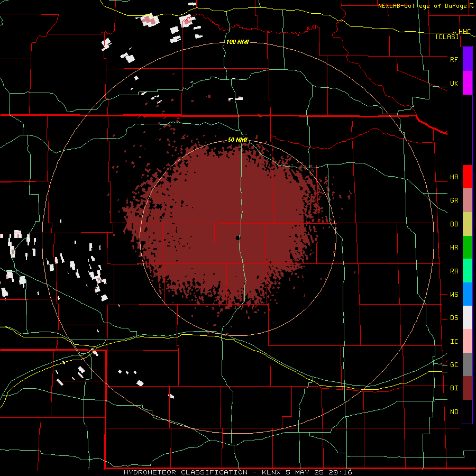The width and height of the screenshot is (476, 476).
Task: Click the '100 NMI' range ring label
Action: click(x=237, y=42)
